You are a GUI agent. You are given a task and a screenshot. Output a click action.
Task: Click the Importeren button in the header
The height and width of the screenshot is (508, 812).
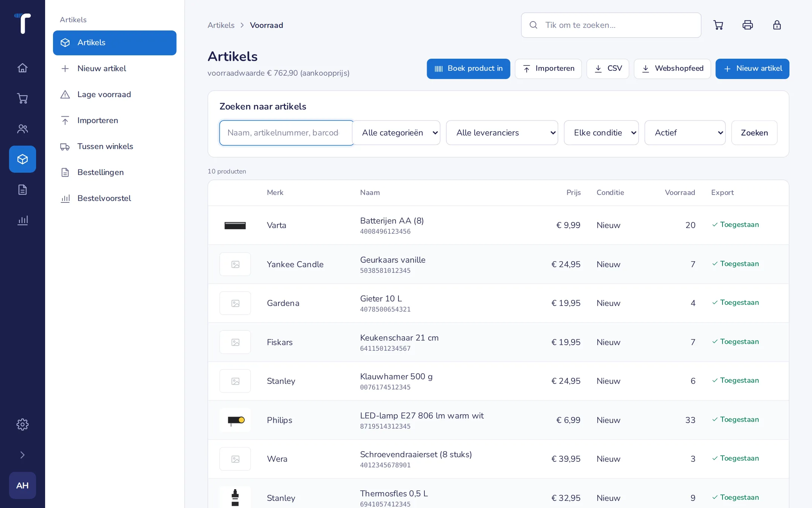point(548,68)
